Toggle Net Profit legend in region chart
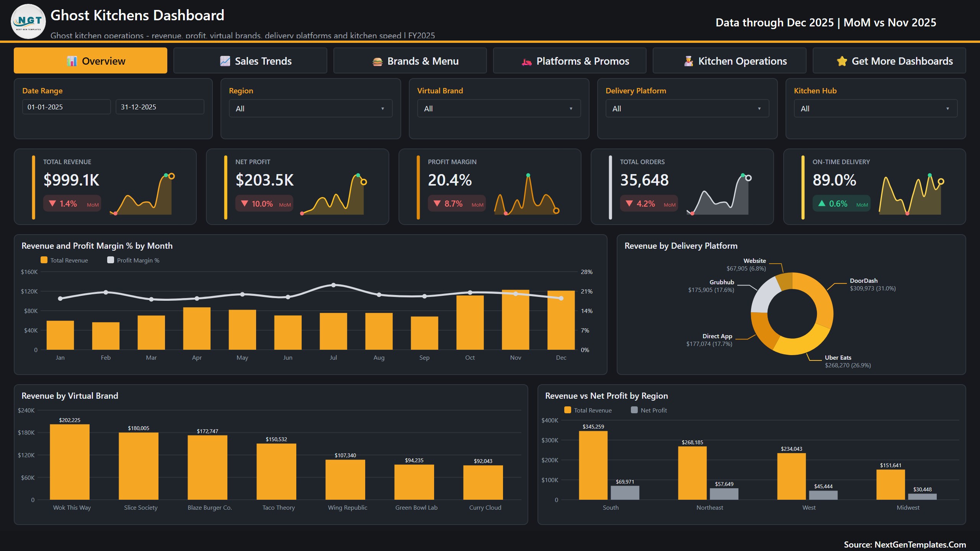This screenshot has height=551, width=980. coord(649,410)
